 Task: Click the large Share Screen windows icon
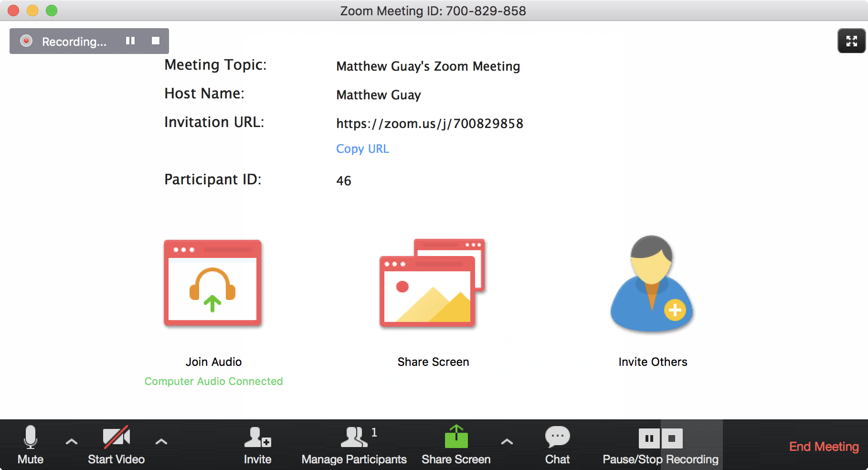coord(432,284)
